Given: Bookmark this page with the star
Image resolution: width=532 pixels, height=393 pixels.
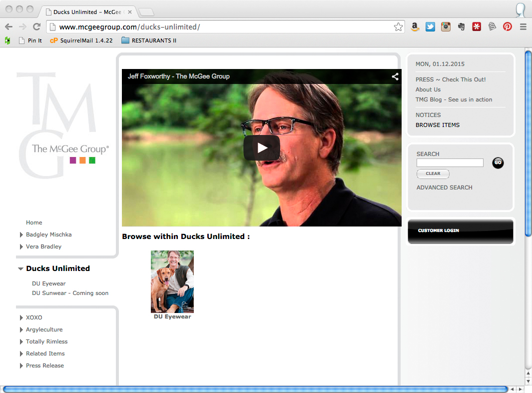Looking at the screenshot, I should [398, 27].
